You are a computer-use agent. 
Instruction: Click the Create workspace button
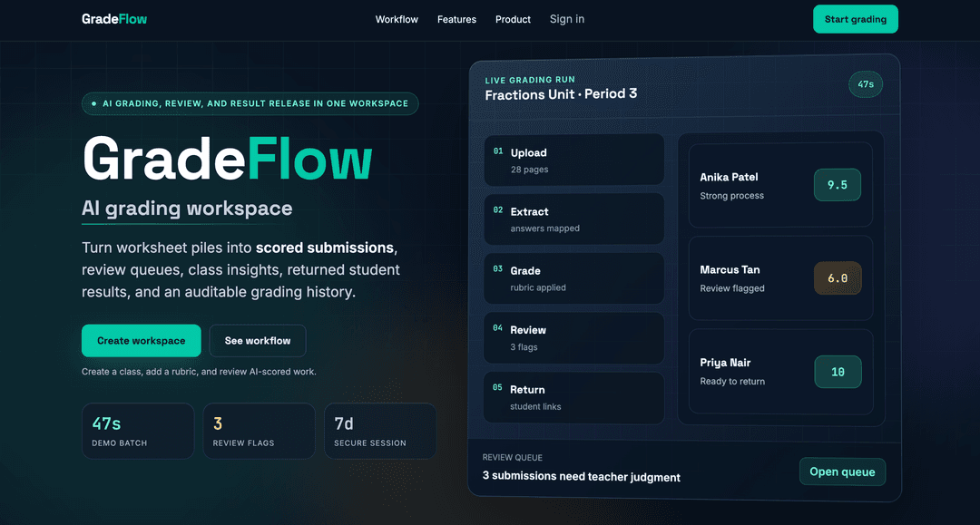point(142,341)
